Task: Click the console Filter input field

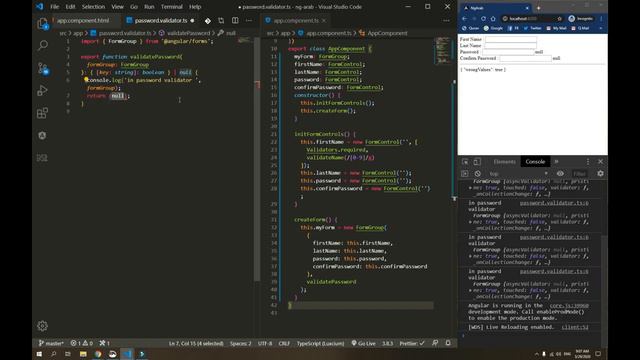Action: [x=579, y=173]
